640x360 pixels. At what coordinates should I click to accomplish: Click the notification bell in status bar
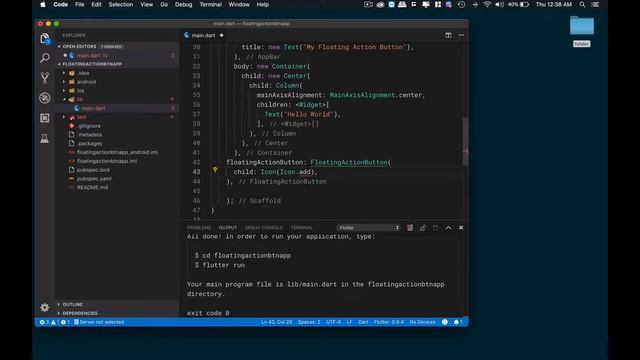point(458,322)
